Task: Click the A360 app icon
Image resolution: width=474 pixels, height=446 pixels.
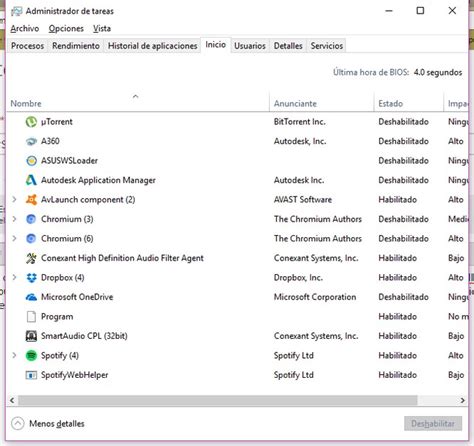Action: (x=31, y=141)
